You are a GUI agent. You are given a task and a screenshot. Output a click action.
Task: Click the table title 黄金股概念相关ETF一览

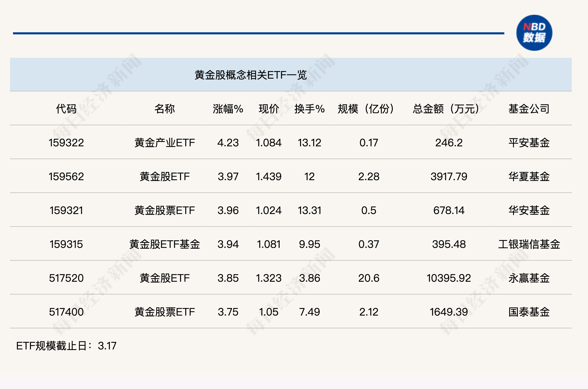point(251,75)
